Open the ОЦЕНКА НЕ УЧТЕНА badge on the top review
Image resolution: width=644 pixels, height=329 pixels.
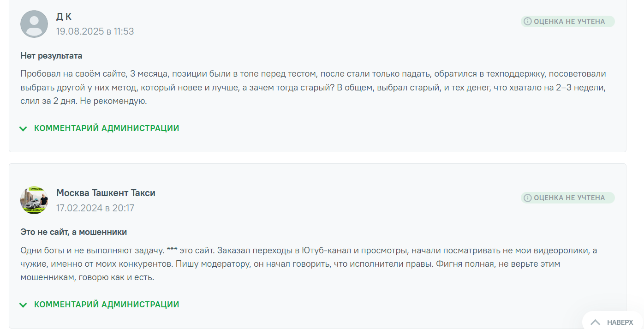[x=568, y=21]
